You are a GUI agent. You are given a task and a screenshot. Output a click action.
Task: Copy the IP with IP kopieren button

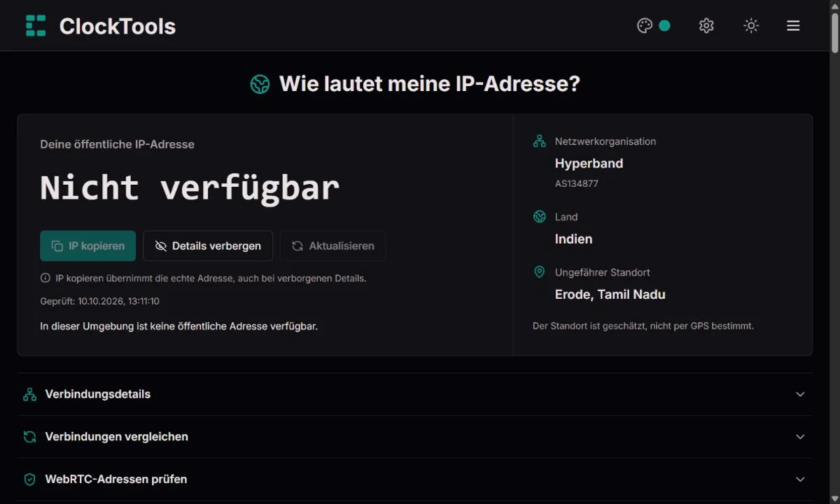[x=88, y=246]
